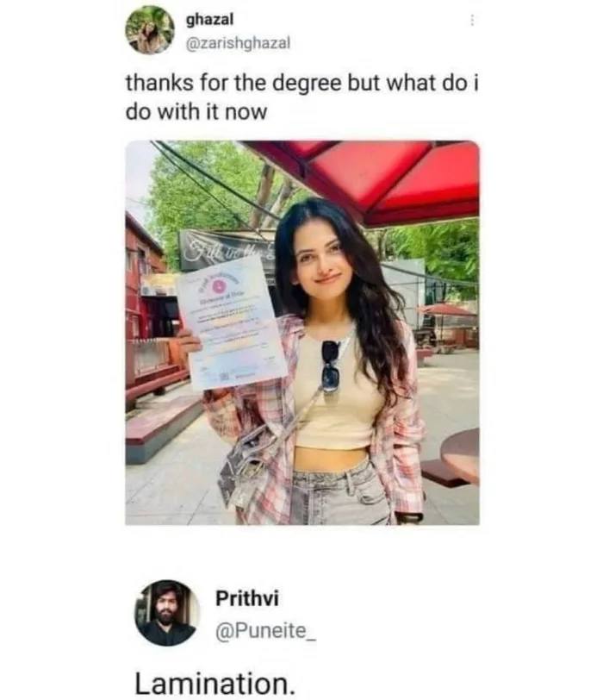Tap the woman's face in the photo

click(322, 260)
